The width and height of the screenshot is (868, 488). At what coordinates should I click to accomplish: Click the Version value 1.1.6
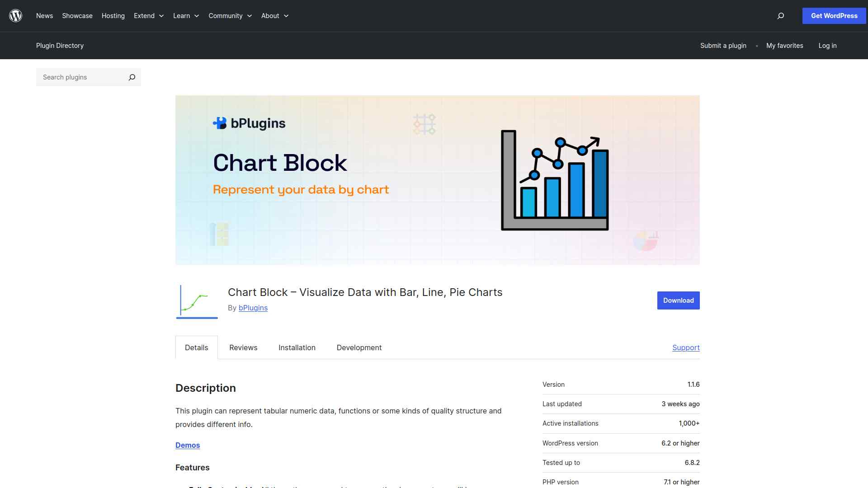tap(693, 385)
